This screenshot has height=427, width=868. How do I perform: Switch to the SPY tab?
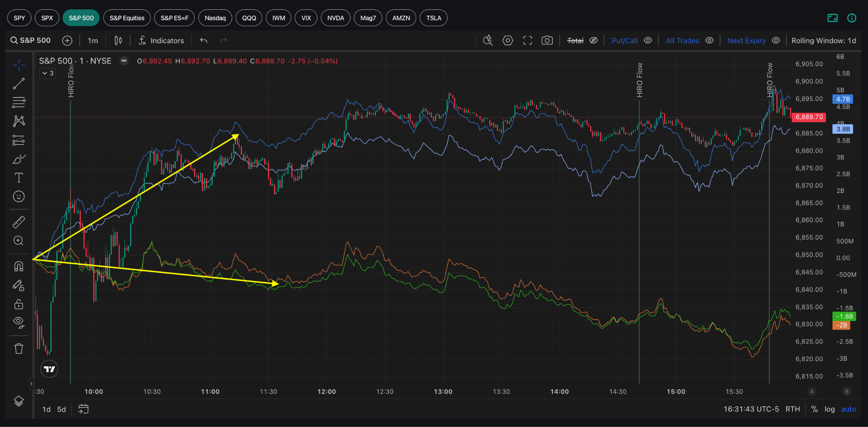(x=19, y=18)
